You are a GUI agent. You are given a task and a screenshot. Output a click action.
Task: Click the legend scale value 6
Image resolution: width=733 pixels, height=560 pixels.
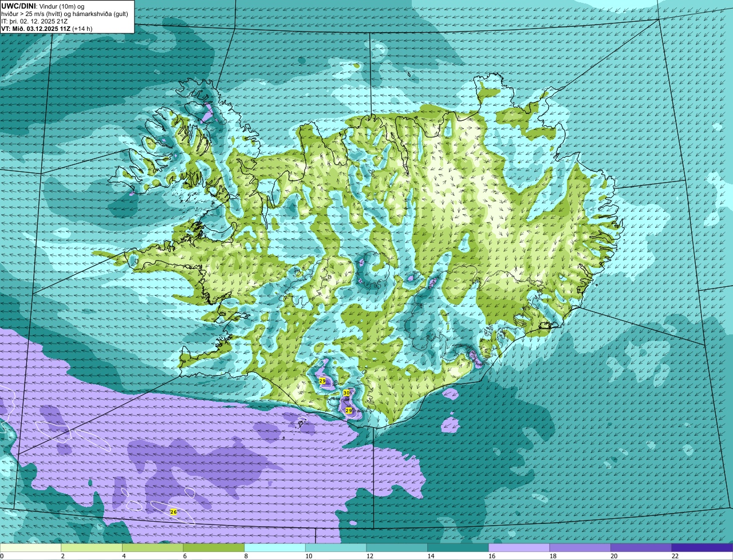184,556
